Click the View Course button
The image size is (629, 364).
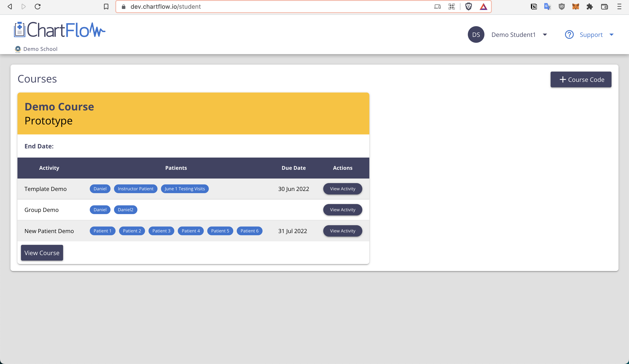42,253
